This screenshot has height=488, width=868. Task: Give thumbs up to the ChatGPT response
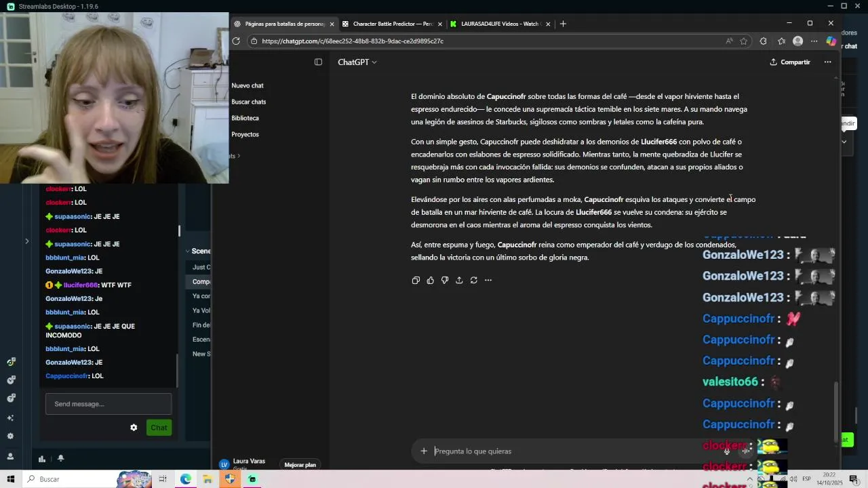click(430, 280)
